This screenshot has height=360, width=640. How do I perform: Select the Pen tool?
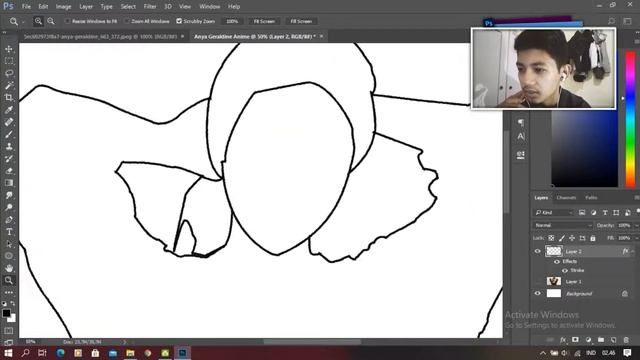pos(9,220)
